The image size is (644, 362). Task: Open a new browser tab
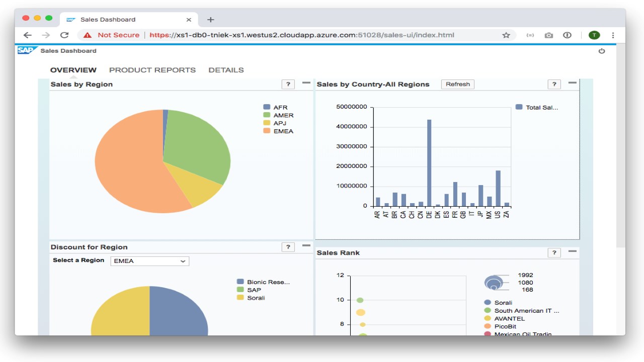(210, 20)
